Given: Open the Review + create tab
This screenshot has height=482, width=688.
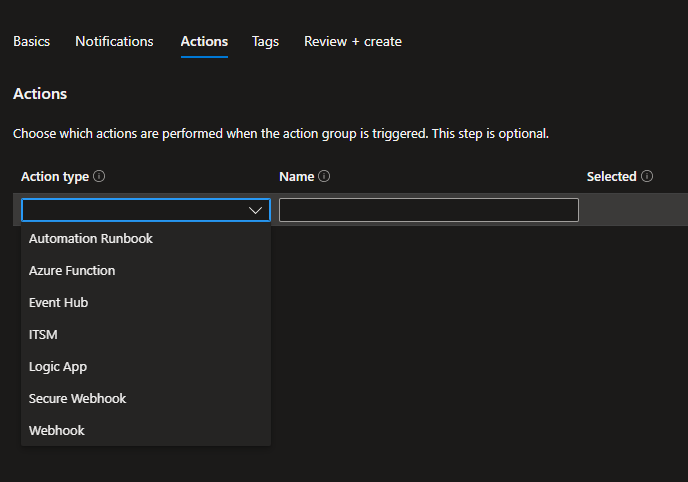Looking at the screenshot, I should pos(353,41).
